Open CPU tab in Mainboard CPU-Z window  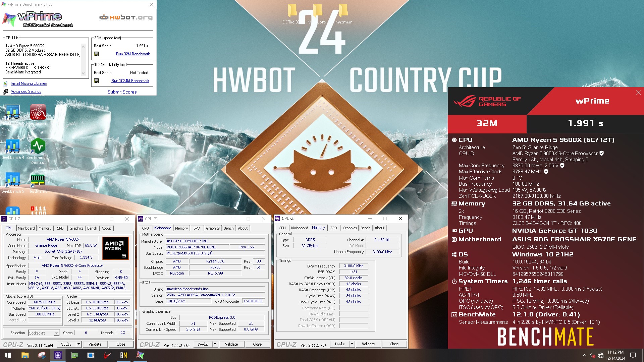[146, 228]
